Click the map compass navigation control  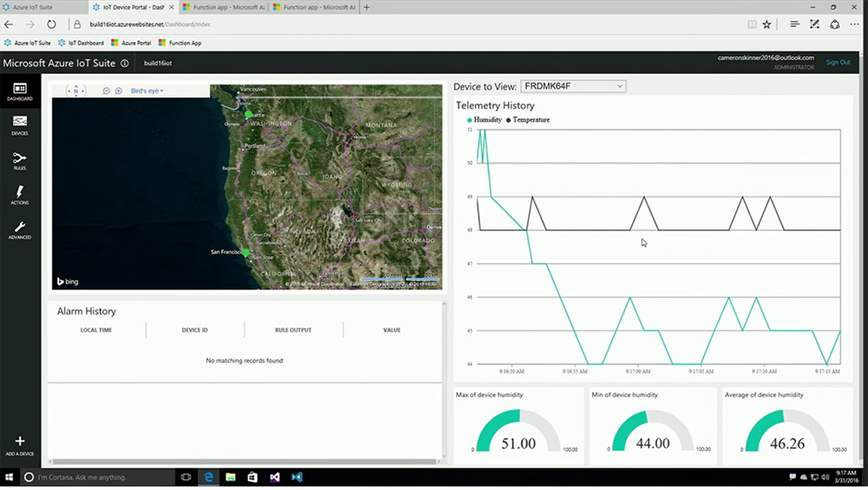76,90
